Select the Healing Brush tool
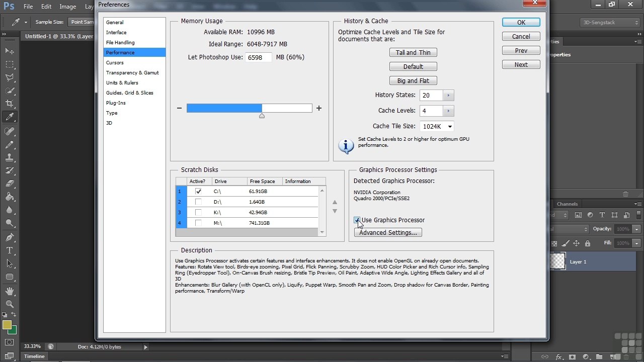 tap(10, 131)
